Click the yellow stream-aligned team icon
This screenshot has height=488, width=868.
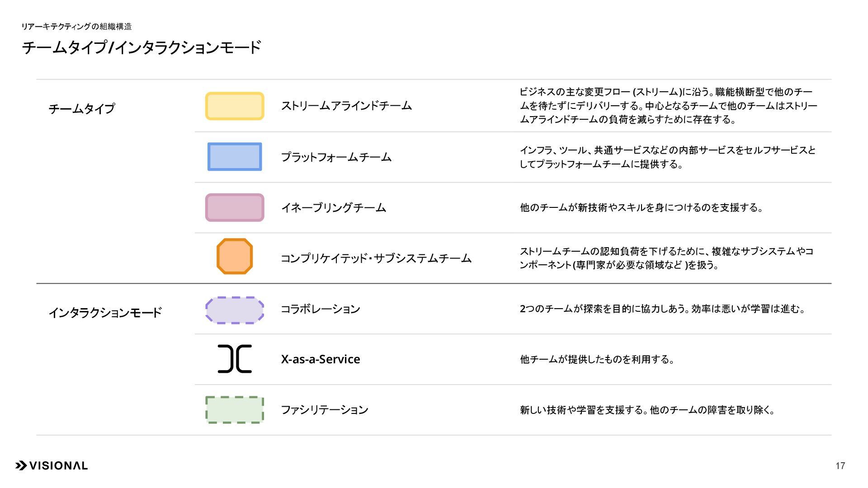(235, 106)
